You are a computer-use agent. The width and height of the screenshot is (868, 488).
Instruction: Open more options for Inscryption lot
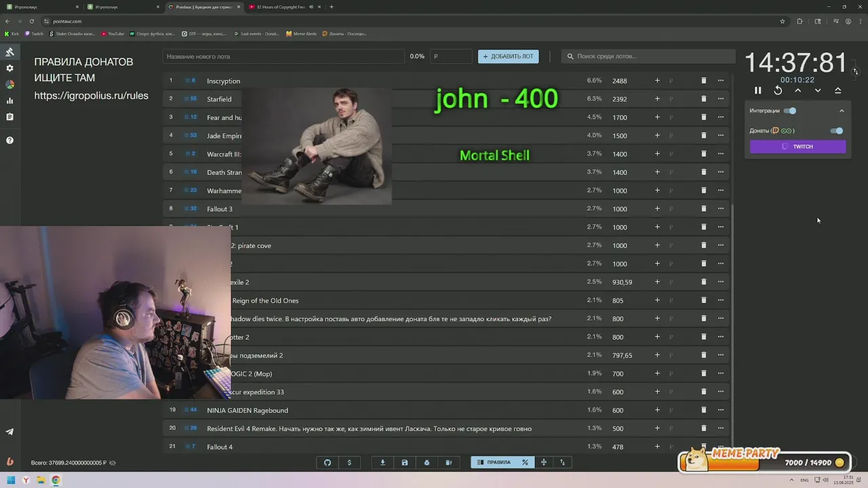tap(721, 81)
